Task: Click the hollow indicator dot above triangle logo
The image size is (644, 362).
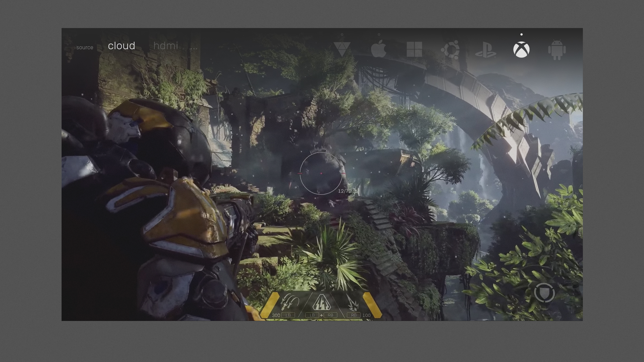Action: [342, 34]
